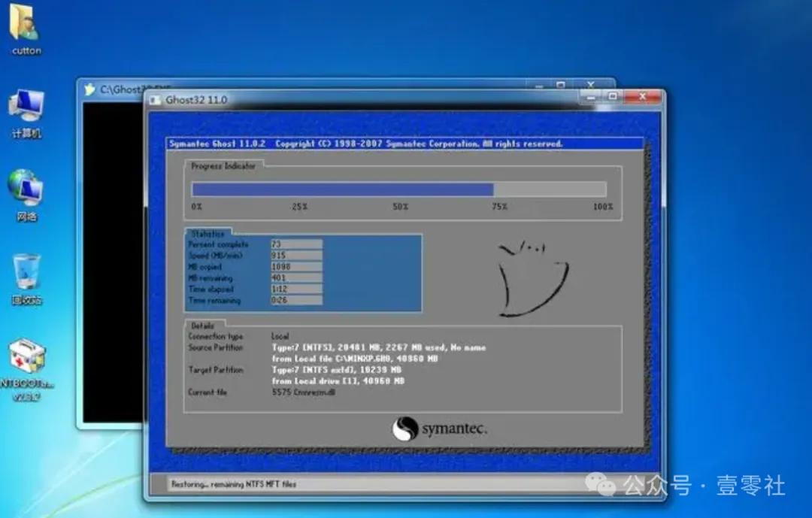Minimize the Ghost32 11.0 window
The image size is (812, 518).
[x=591, y=96]
